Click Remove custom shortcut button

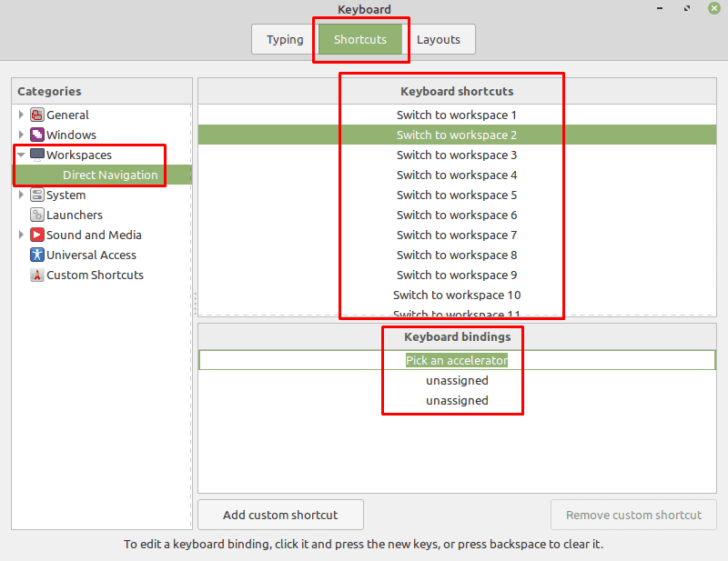click(633, 515)
